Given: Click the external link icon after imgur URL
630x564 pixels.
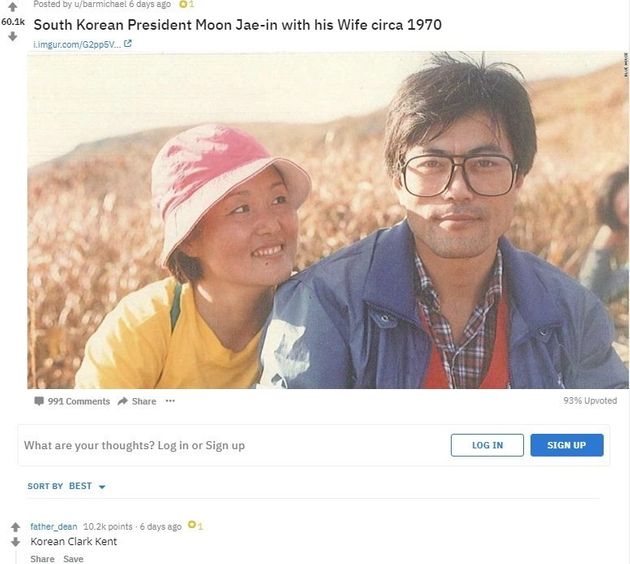Looking at the screenshot, I should click(127, 44).
